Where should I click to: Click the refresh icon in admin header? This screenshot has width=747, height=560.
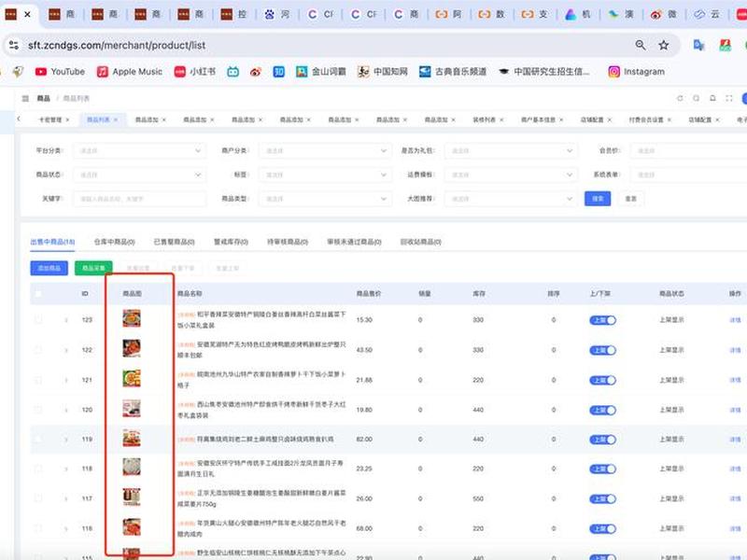[680, 98]
